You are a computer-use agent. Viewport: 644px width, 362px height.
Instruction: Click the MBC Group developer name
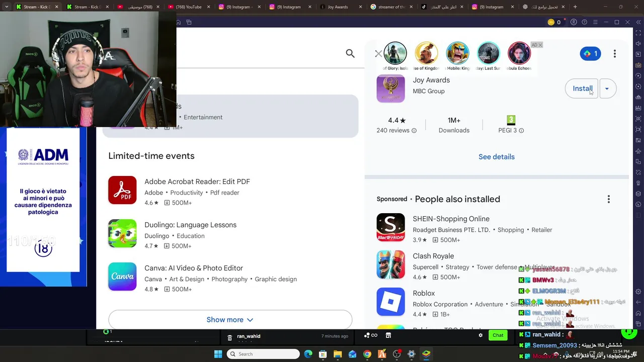coord(429,91)
